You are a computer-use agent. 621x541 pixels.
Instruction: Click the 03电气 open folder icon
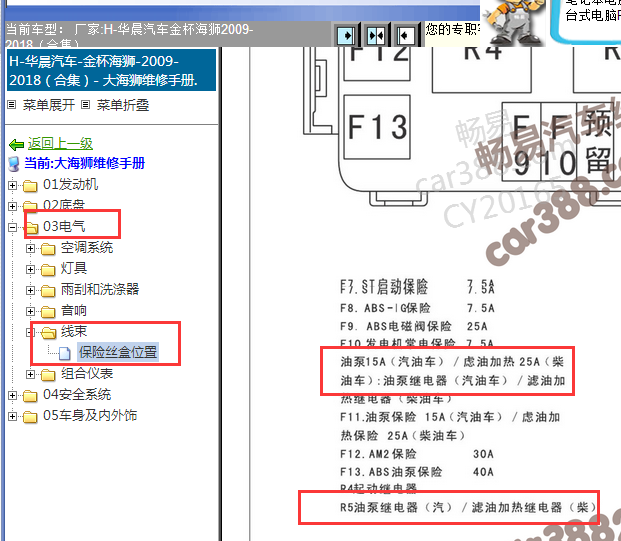pyautogui.click(x=32, y=227)
